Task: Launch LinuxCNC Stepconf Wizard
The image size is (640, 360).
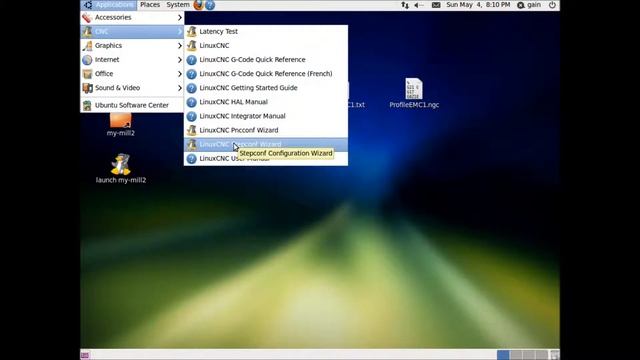Action: [x=266, y=144]
